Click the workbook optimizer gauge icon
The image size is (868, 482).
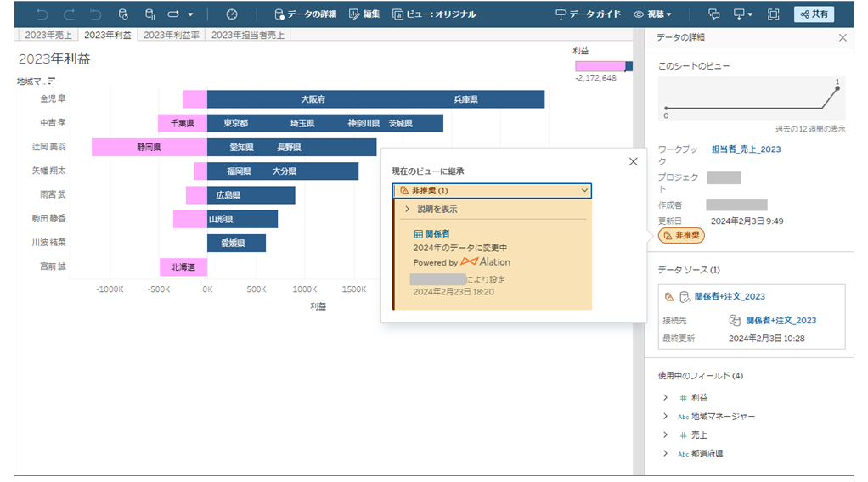click(232, 14)
